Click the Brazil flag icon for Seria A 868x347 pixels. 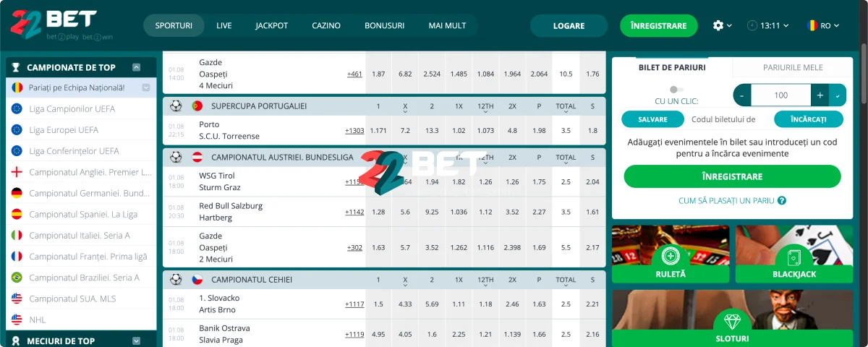click(x=17, y=278)
